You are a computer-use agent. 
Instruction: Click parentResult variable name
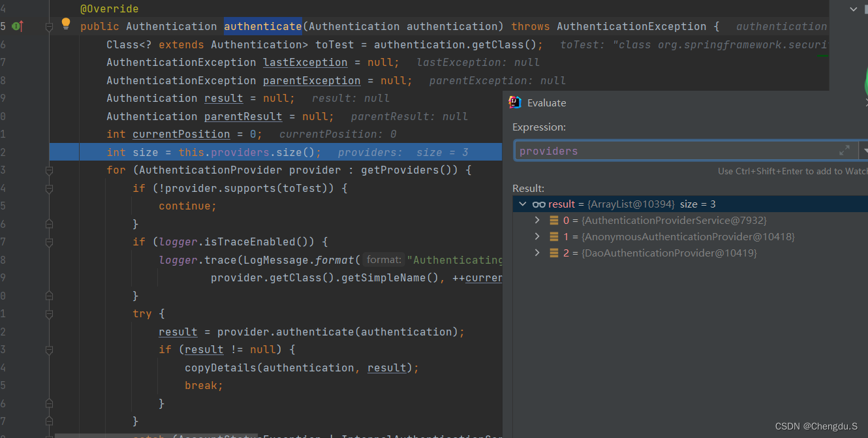(243, 116)
